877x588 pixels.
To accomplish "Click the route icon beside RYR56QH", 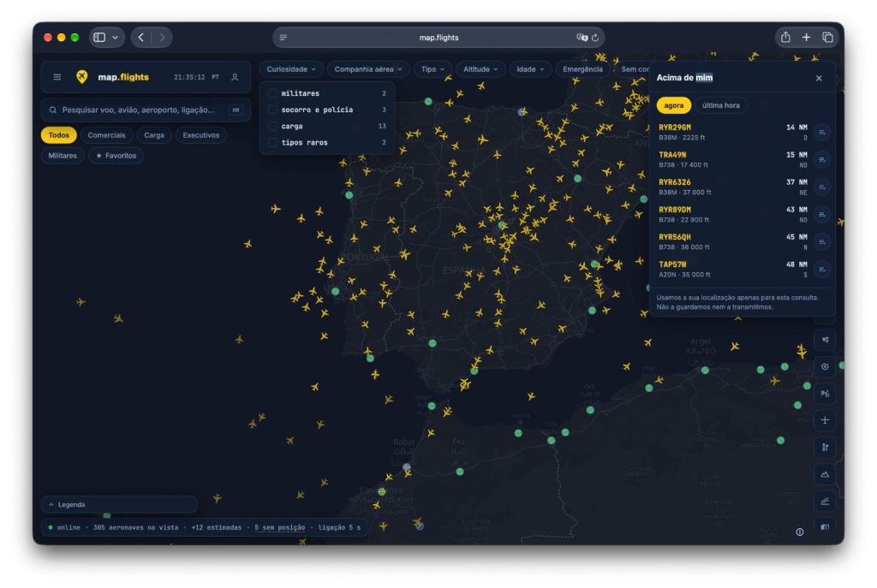I will pos(821,242).
